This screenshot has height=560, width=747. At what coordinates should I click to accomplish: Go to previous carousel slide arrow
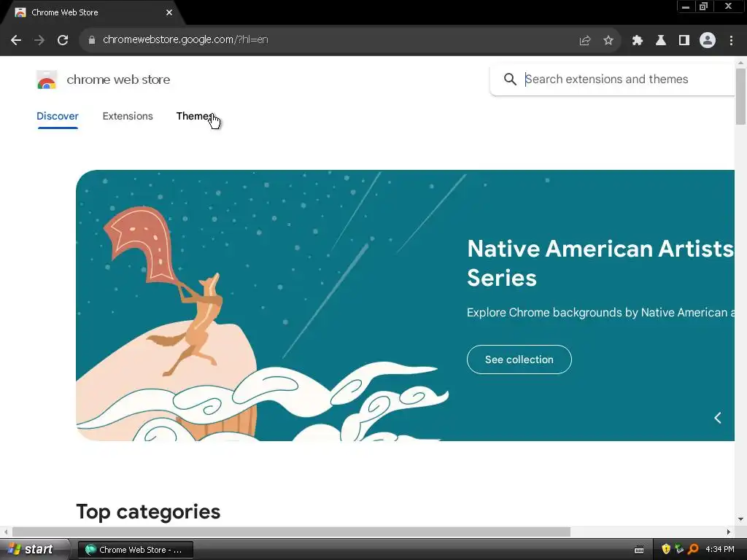click(718, 418)
